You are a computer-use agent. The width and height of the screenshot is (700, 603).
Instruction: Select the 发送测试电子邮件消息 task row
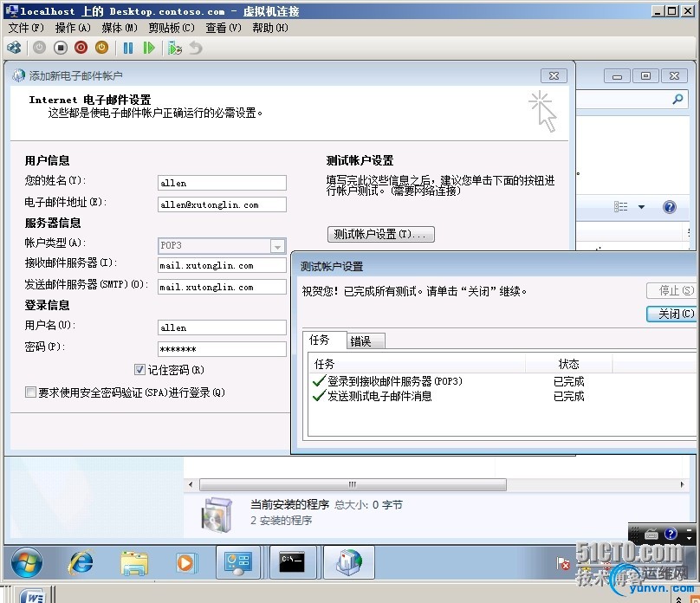coord(448,396)
